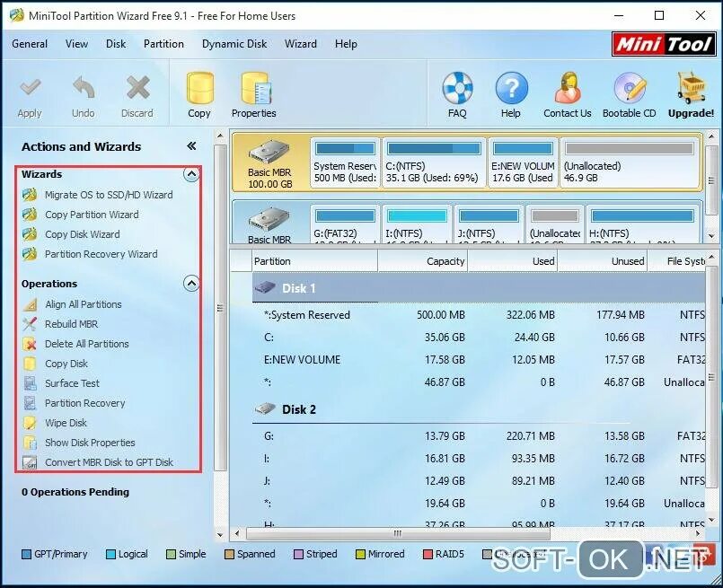Select the G:(FAT32) partition block
The height and width of the screenshot is (588, 723).
(346, 224)
